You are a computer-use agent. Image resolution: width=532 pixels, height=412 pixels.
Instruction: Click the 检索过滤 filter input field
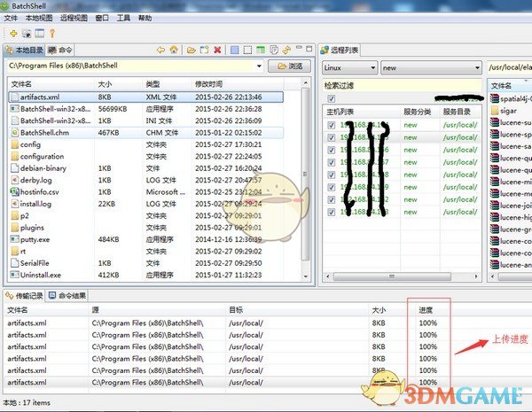tap(402, 85)
